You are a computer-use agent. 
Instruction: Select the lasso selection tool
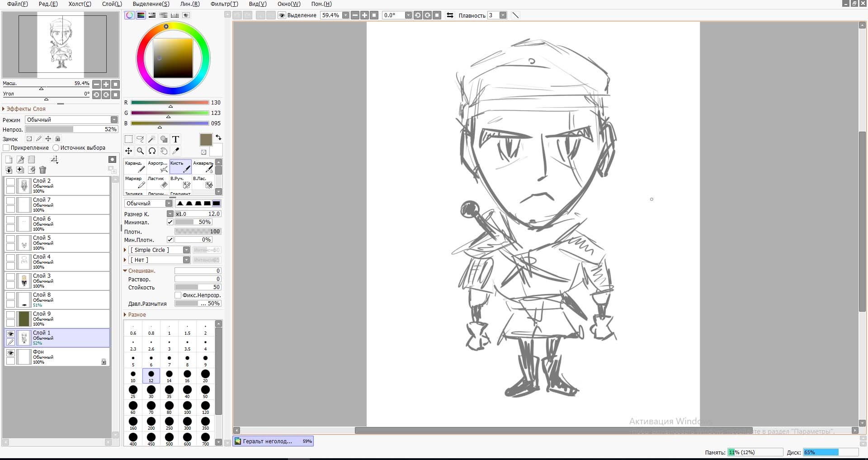(140, 139)
